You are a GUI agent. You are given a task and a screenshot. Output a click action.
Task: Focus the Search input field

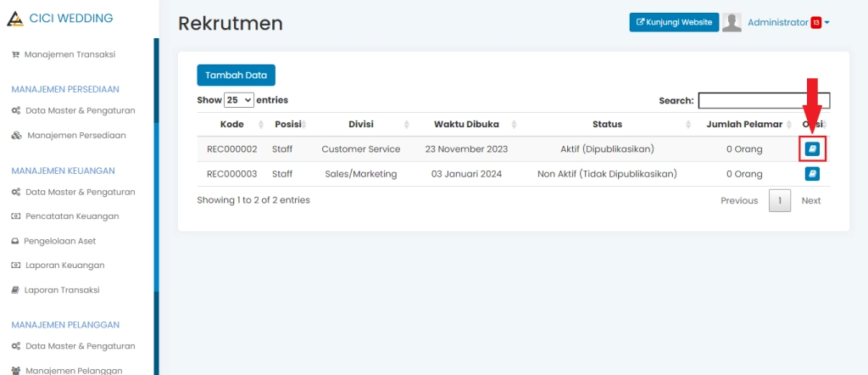(764, 101)
